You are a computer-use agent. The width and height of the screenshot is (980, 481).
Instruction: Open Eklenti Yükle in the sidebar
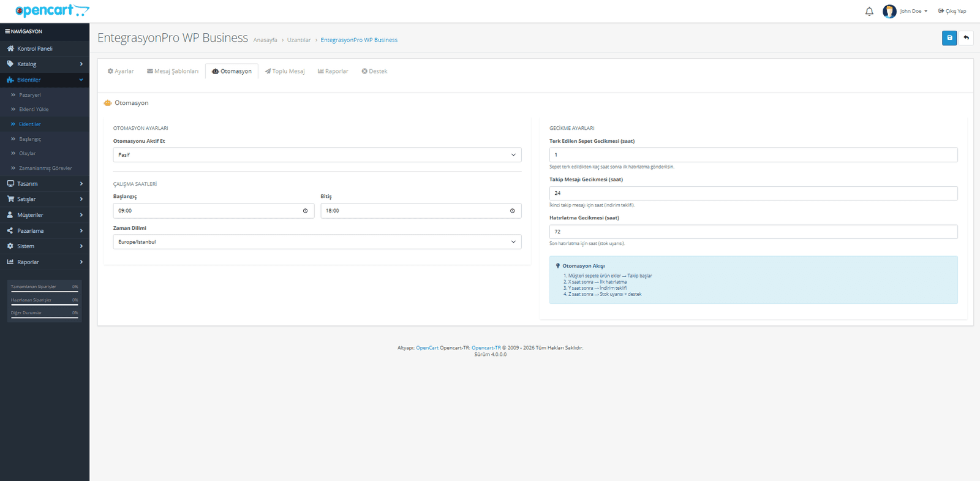[x=34, y=110]
